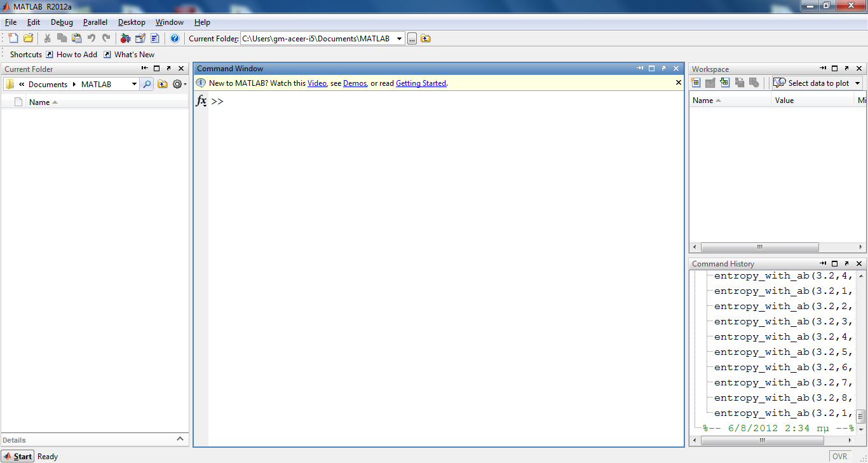
Task: Expand the Documents MATLAB address dropdown
Action: tap(134, 84)
